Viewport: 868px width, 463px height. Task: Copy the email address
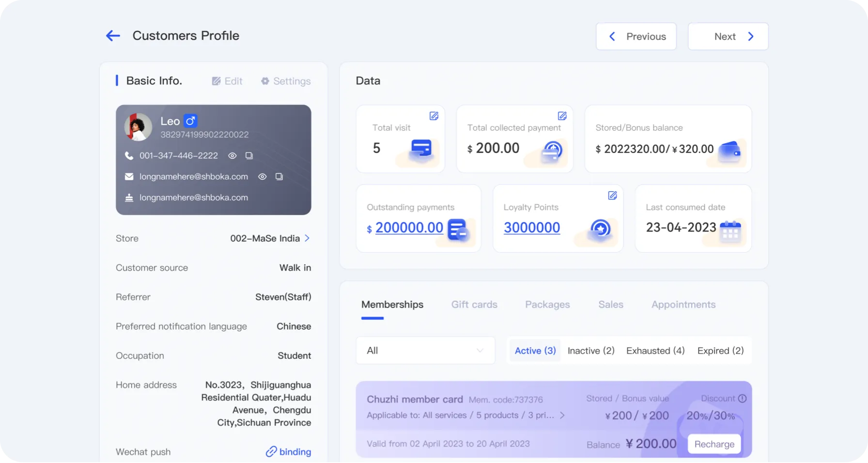tap(279, 176)
